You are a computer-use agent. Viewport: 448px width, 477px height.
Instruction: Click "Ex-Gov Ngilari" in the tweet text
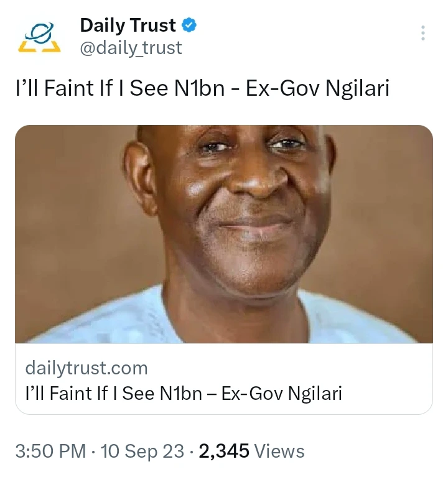317,88
